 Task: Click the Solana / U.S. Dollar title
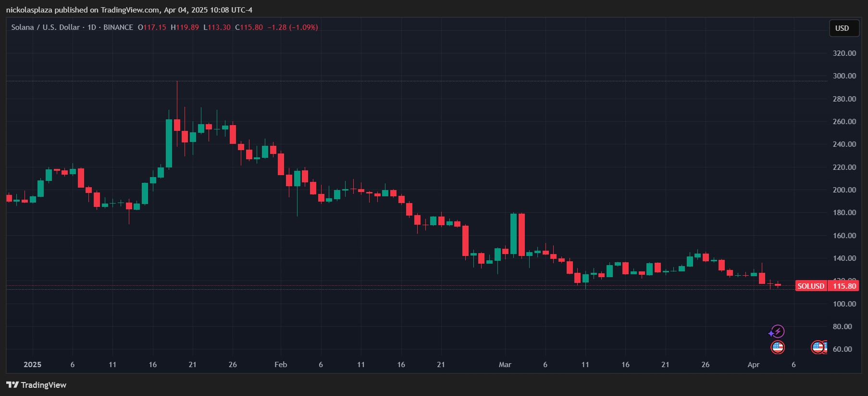45,27
